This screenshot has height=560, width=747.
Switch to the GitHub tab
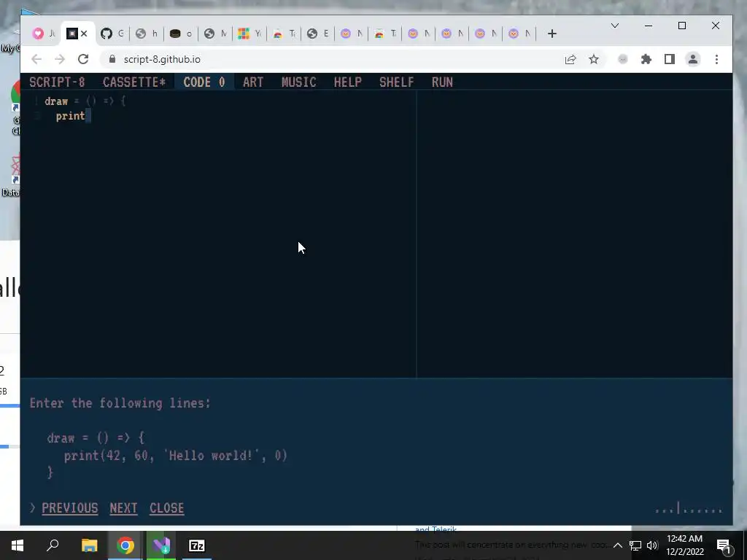click(x=112, y=34)
